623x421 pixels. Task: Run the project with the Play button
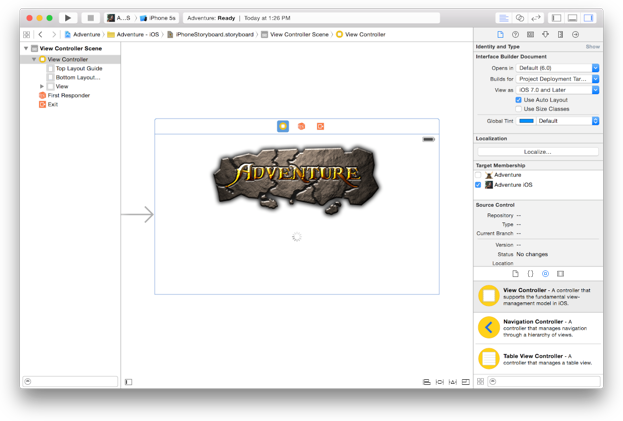(68, 18)
